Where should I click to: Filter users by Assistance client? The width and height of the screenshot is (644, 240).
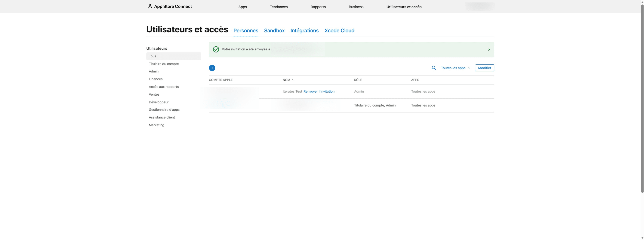[x=162, y=118]
